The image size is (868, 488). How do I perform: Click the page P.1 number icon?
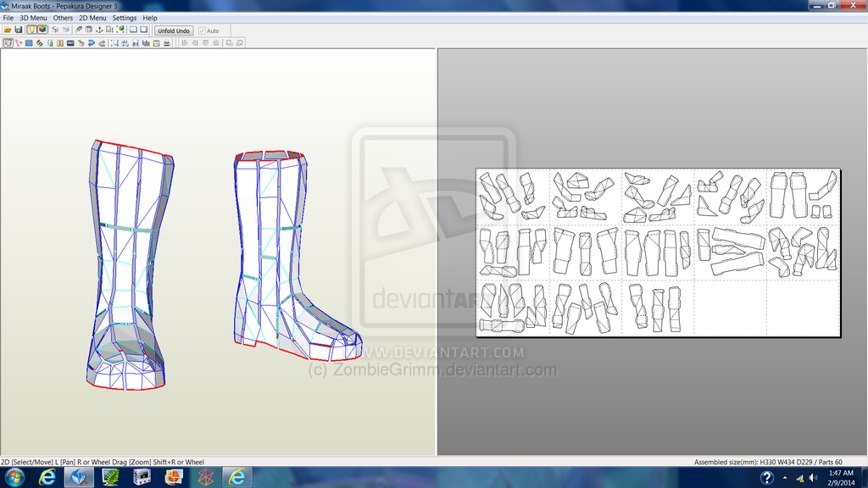click(x=136, y=43)
